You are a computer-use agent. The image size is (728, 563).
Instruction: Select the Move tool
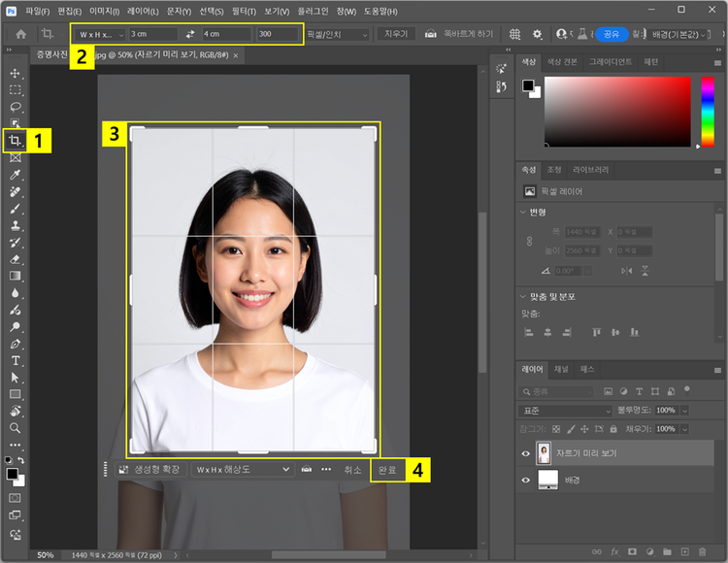tap(16, 73)
